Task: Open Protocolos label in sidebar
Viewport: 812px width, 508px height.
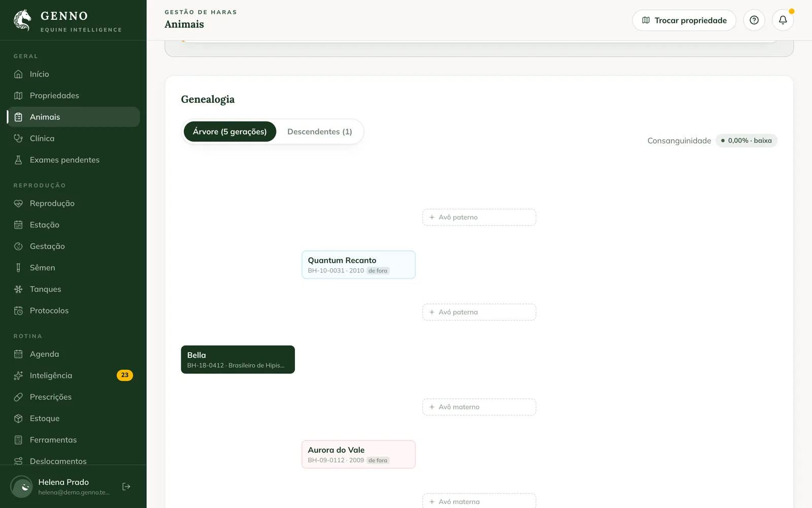Action: tap(49, 310)
